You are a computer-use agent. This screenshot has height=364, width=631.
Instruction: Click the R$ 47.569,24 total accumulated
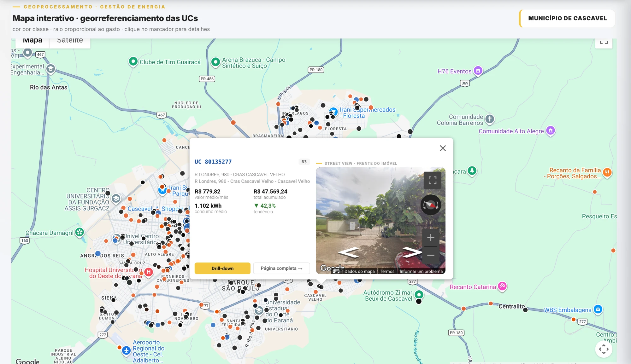[270, 191]
